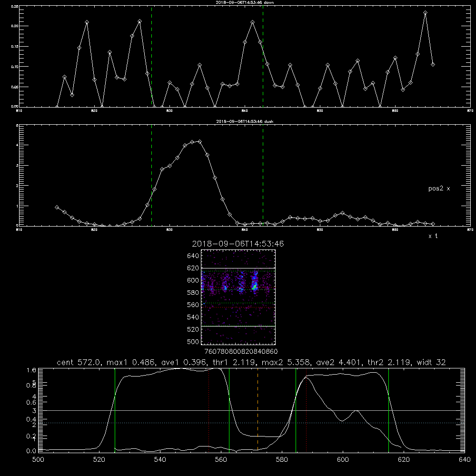Click the bottom plot x-axis label 500
This screenshot has width=476, height=476.
(38, 460)
